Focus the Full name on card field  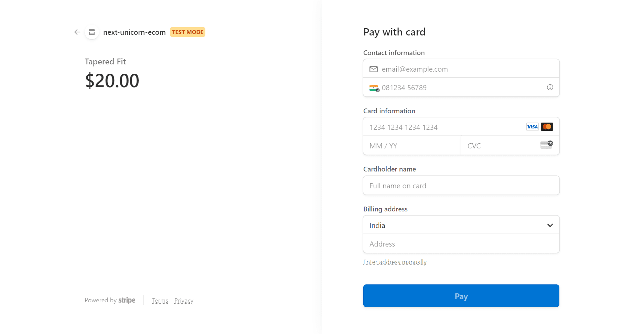(461, 185)
